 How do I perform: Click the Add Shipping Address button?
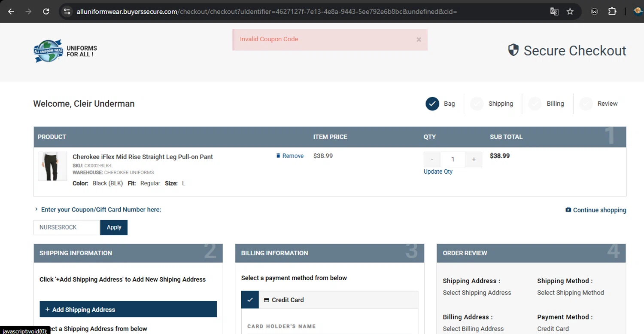128,309
